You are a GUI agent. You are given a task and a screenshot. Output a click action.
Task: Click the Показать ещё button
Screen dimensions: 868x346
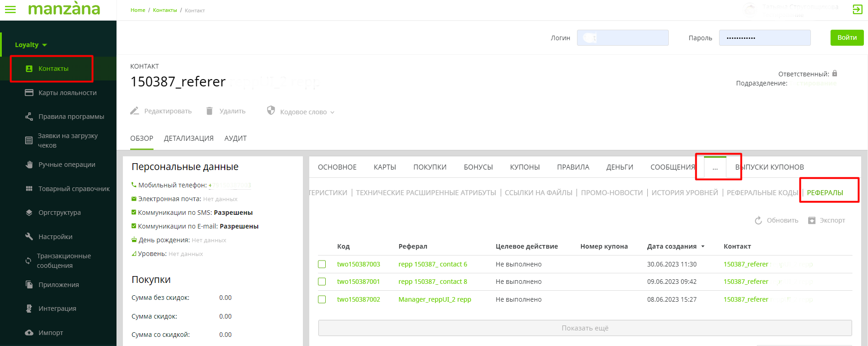pyautogui.click(x=585, y=328)
